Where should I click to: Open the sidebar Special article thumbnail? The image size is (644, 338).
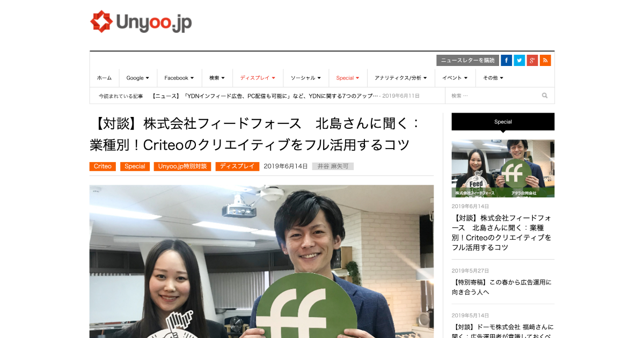click(503, 168)
